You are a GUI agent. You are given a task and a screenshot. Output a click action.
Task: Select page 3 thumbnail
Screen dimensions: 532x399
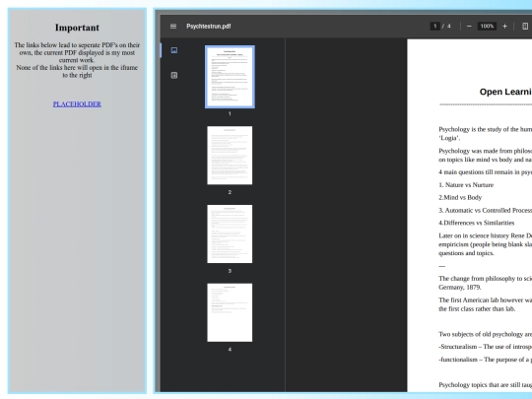point(230,233)
